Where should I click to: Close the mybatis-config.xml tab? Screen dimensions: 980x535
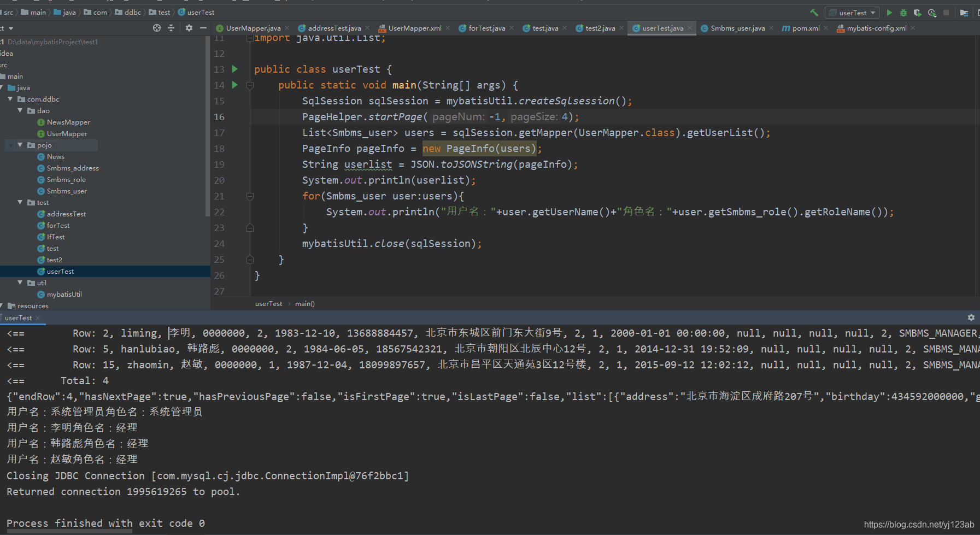913,28
